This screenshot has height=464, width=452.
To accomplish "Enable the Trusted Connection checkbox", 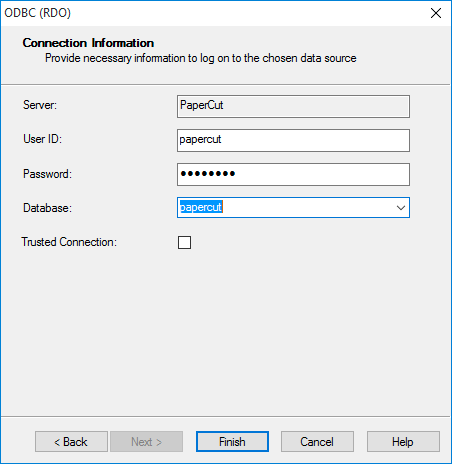I will click(x=184, y=242).
